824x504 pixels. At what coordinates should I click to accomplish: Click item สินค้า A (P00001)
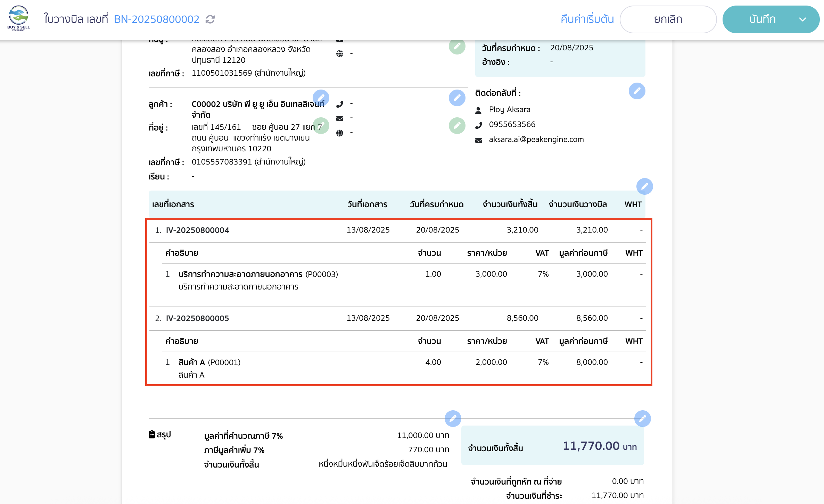(x=209, y=362)
